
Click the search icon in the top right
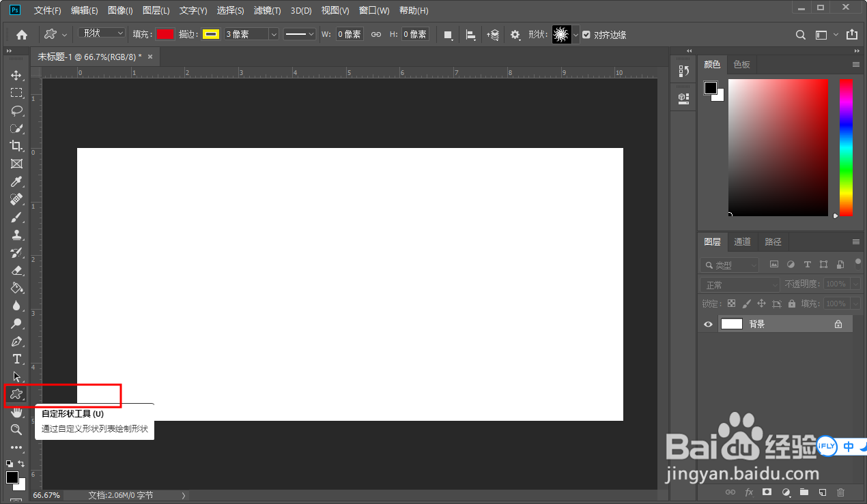click(801, 35)
